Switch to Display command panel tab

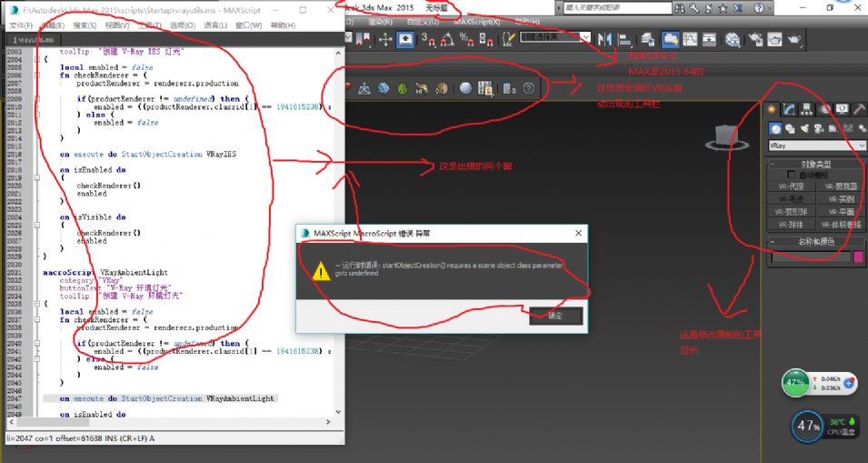(842, 110)
